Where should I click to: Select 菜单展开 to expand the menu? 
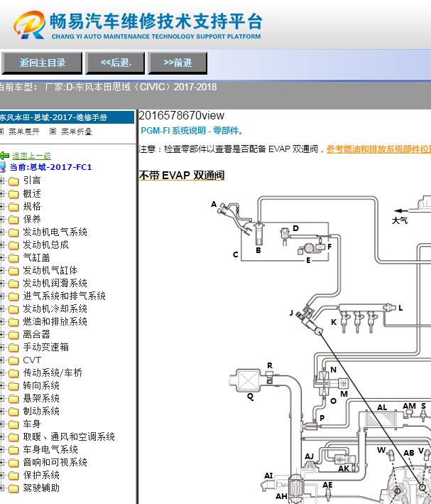click(23, 132)
